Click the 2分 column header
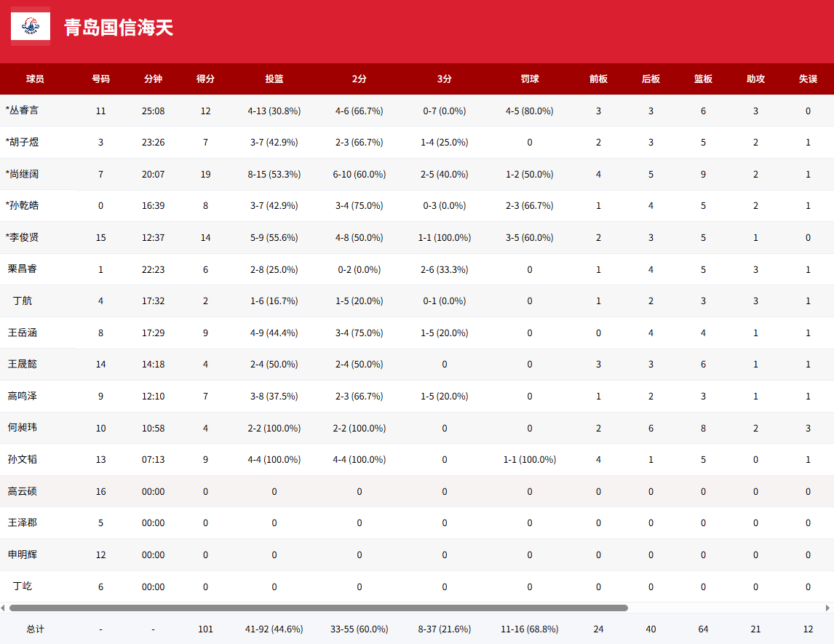834x644 pixels. [x=359, y=79]
